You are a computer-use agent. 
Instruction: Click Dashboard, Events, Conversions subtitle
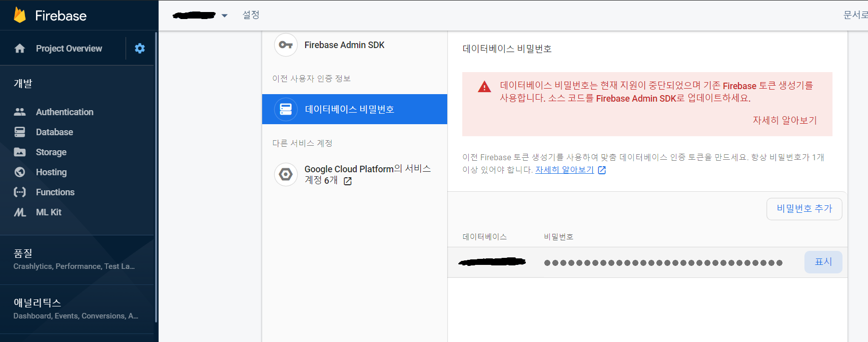pyautogui.click(x=76, y=316)
